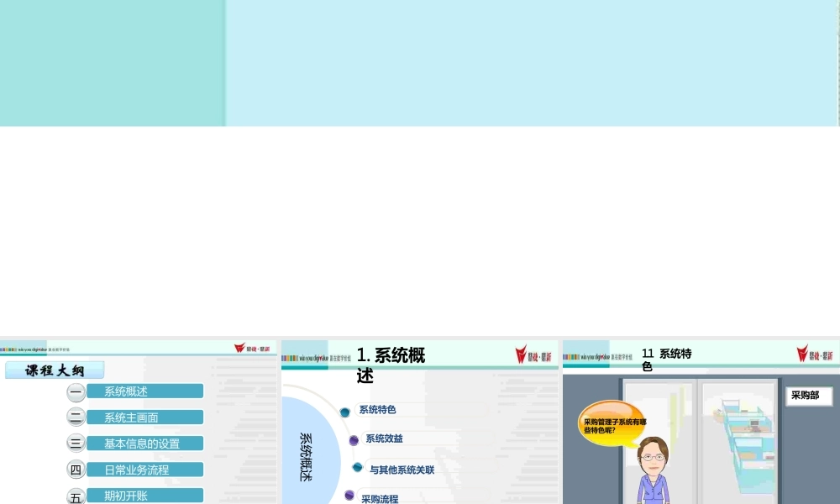Click the 二 number circle
The width and height of the screenshot is (840, 504).
click(76, 417)
